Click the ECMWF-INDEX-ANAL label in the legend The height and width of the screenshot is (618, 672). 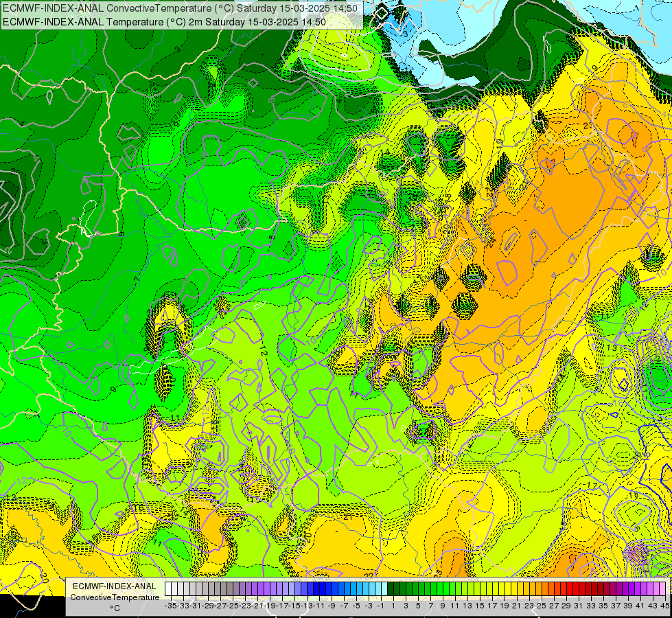pos(115,586)
